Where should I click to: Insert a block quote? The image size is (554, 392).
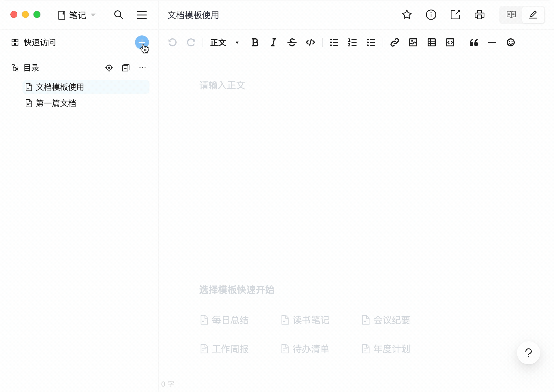(x=474, y=43)
